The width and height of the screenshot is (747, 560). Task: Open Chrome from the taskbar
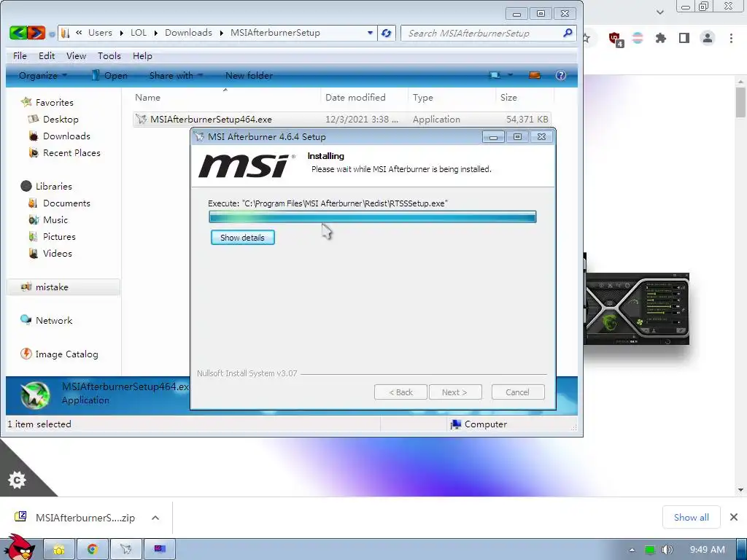coord(93,550)
